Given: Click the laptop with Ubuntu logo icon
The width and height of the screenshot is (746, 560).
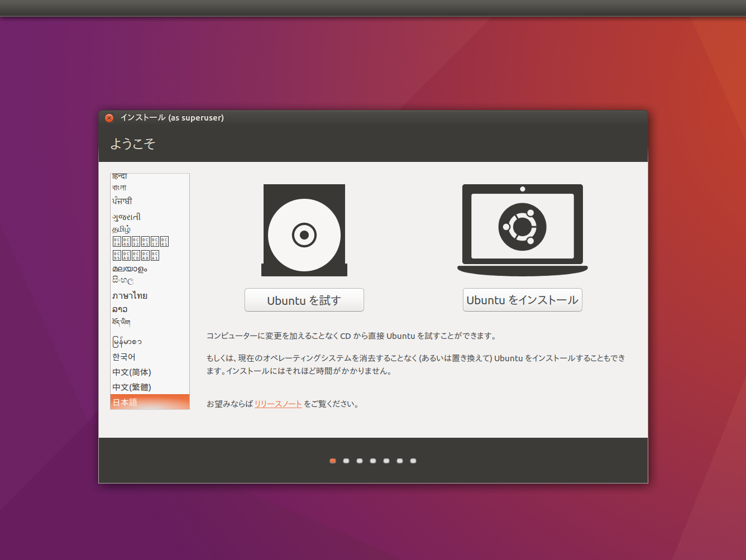Looking at the screenshot, I should click(523, 230).
